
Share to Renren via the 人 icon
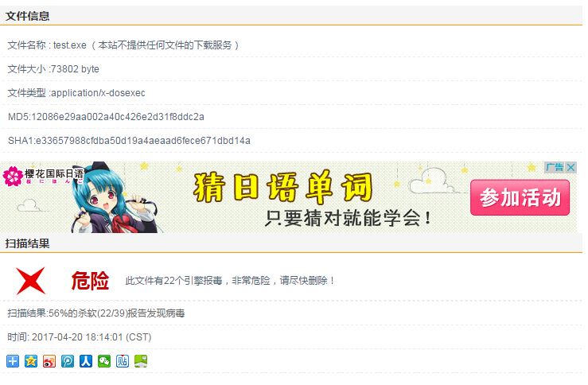pyautogui.click(x=86, y=361)
